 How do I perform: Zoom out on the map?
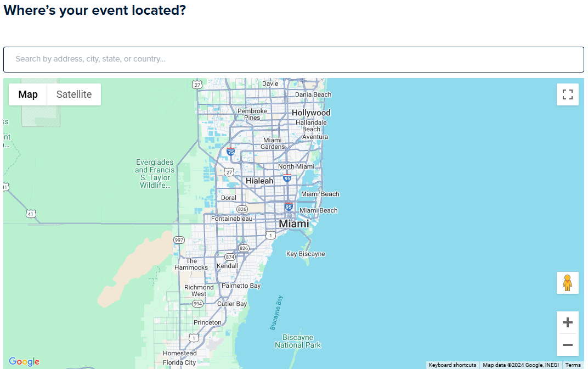point(567,345)
